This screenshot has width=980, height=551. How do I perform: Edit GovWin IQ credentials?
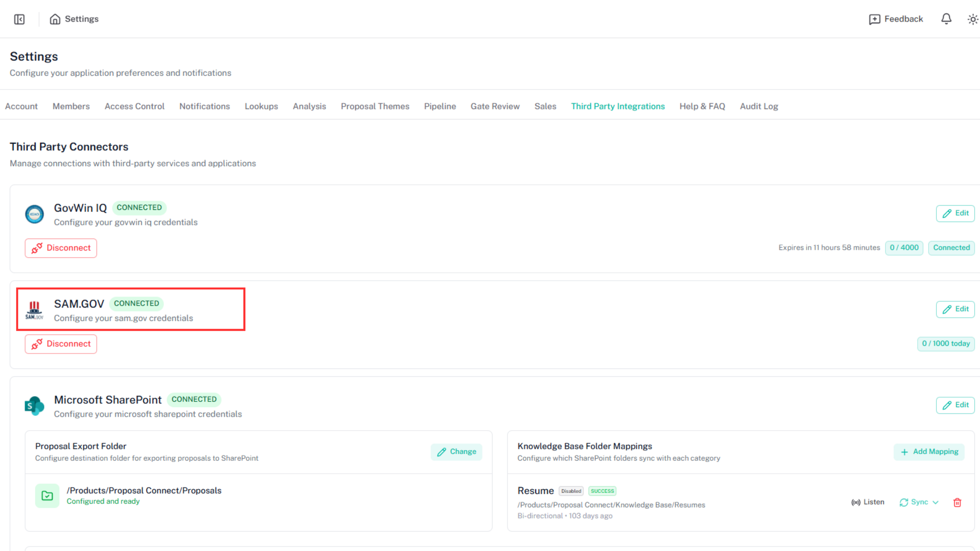point(955,213)
